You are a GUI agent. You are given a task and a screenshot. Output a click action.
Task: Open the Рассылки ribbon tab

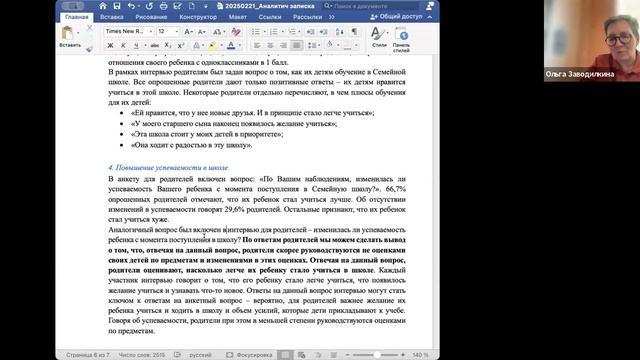pos(307,17)
